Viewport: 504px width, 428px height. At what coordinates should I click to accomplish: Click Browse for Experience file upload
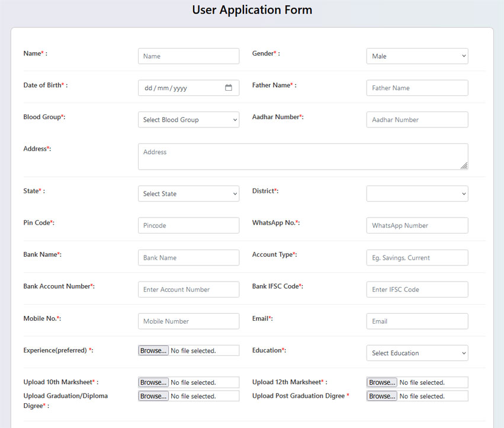(x=153, y=350)
